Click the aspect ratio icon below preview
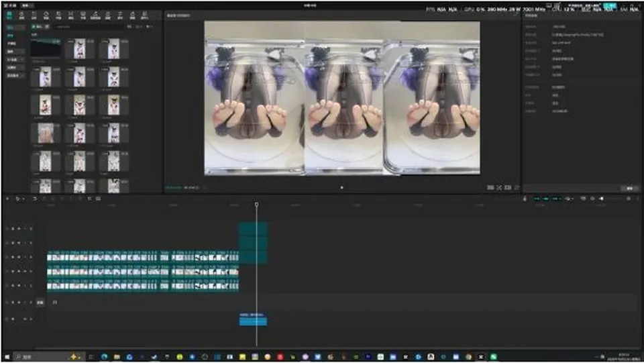 click(508, 188)
